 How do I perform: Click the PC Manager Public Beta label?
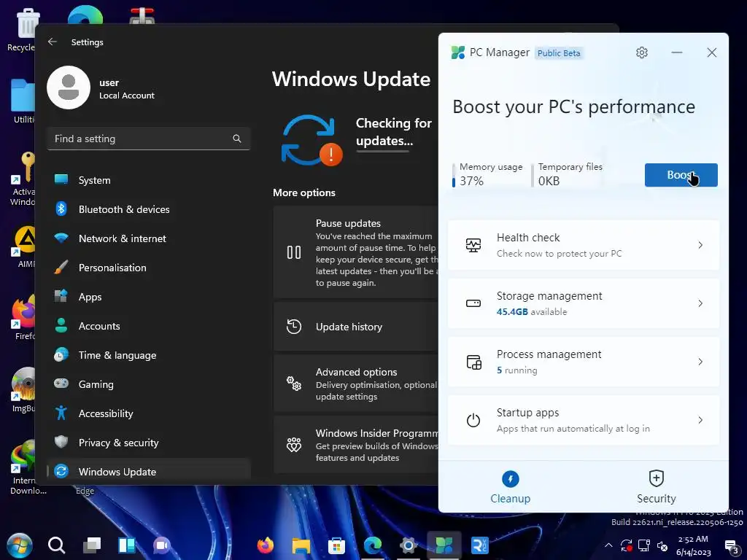tap(559, 52)
